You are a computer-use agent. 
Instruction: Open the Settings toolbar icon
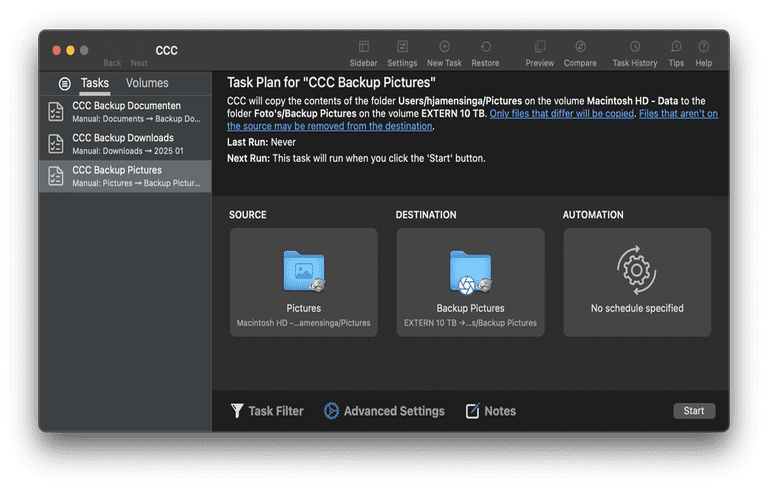click(x=402, y=47)
